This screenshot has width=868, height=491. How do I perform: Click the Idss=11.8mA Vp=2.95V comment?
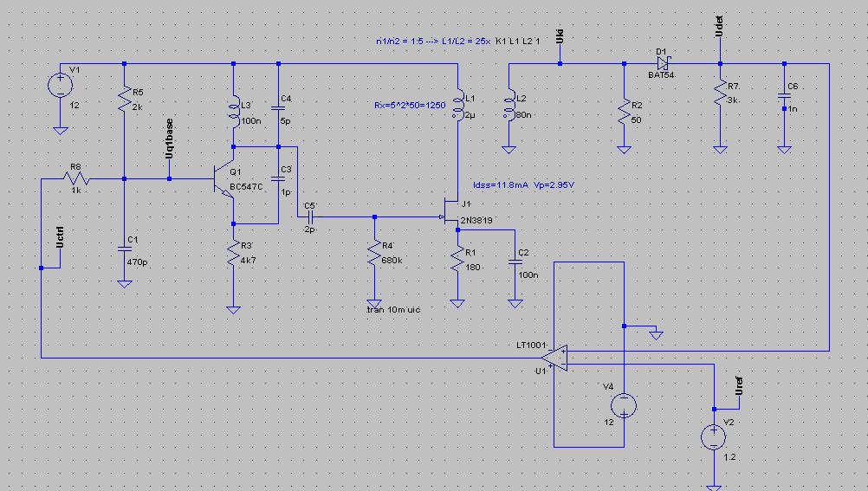(524, 185)
